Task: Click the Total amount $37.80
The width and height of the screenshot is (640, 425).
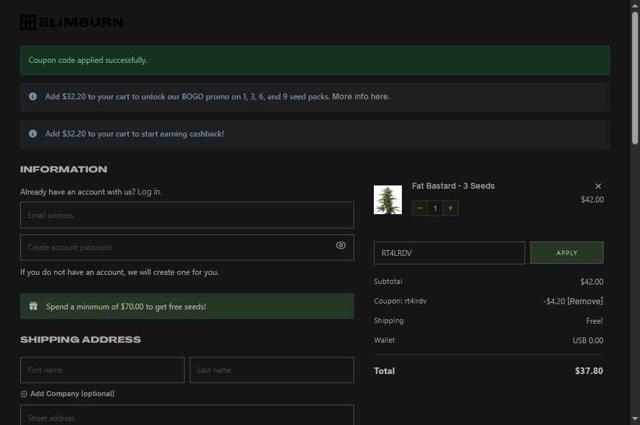Action: [x=589, y=371]
